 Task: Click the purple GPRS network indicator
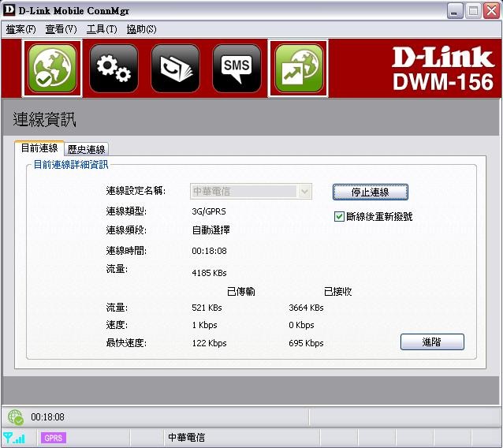tap(54, 438)
